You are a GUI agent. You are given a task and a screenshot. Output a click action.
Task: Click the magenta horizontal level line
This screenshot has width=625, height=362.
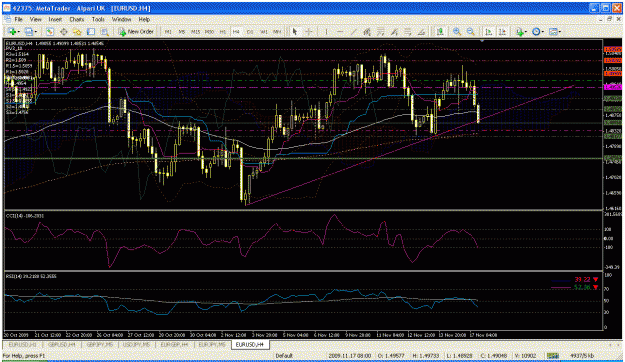click(x=303, y=87)
